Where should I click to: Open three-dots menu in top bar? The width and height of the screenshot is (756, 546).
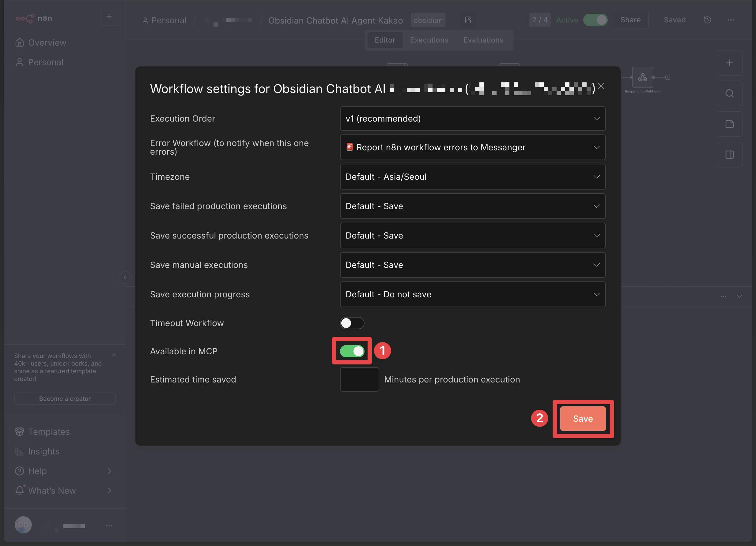coord(731,20)
